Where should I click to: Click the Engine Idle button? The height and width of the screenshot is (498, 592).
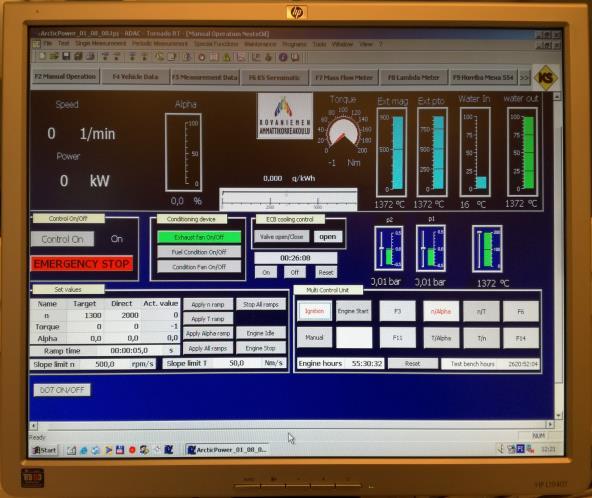click(x=261, y=333)
